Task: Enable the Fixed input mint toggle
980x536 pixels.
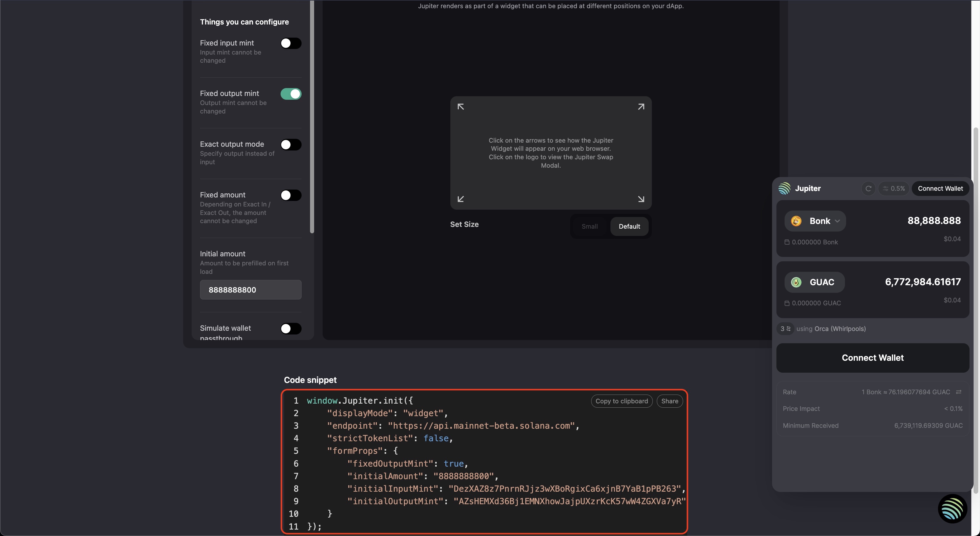Action: point(291,43)
